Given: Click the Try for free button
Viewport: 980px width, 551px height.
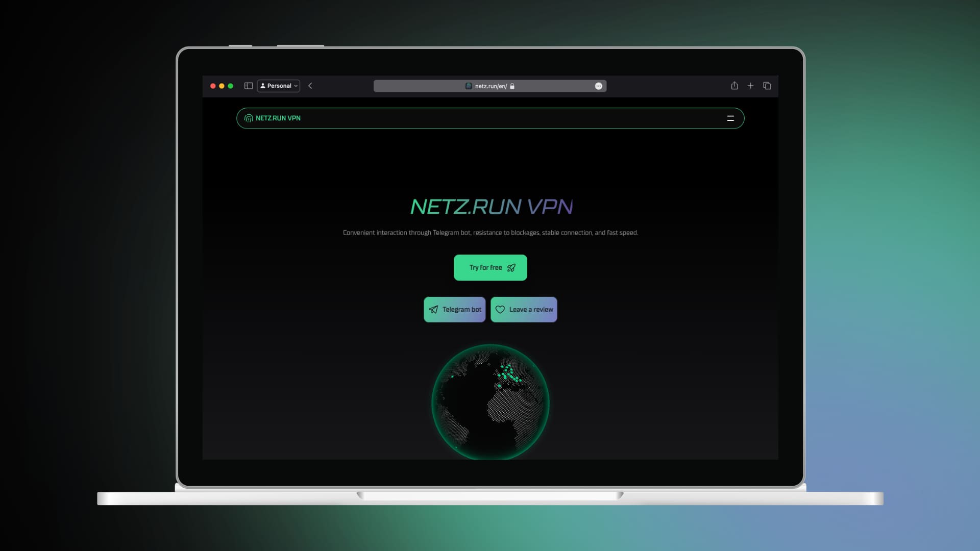Looking at the screenshot, I should pyautogui.click(x=490, y=267).
